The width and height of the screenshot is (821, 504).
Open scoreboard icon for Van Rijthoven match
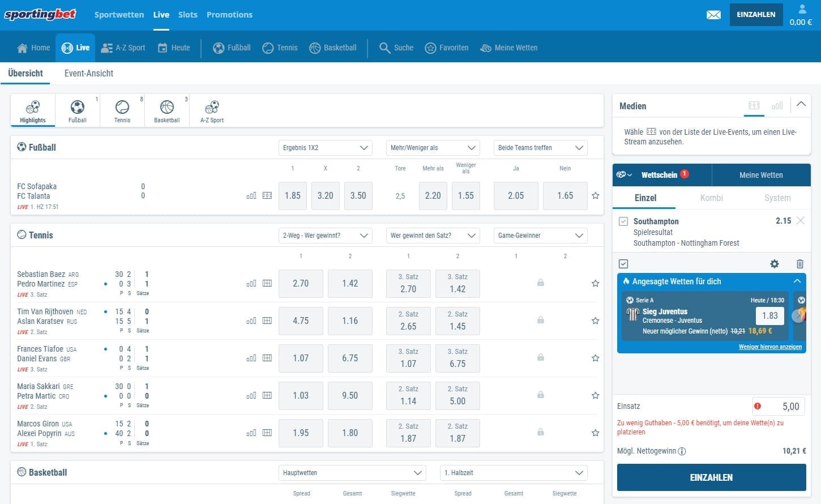tap(267, 321)
